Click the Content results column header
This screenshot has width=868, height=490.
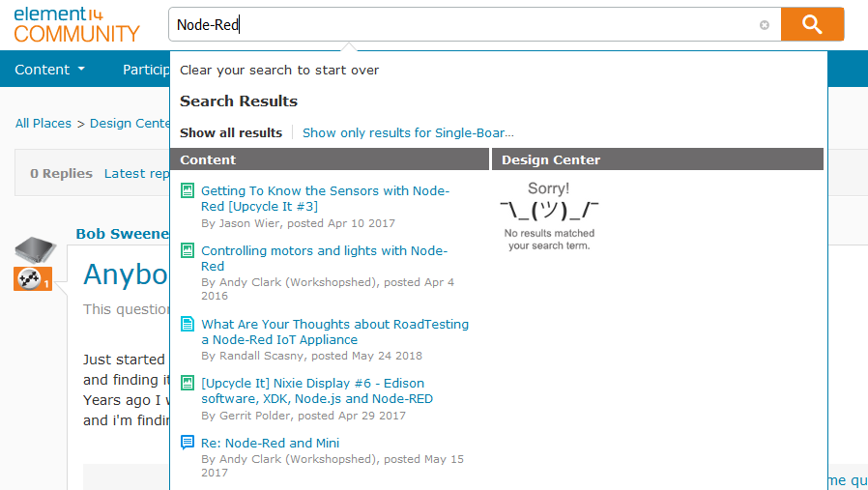point(330,159)
